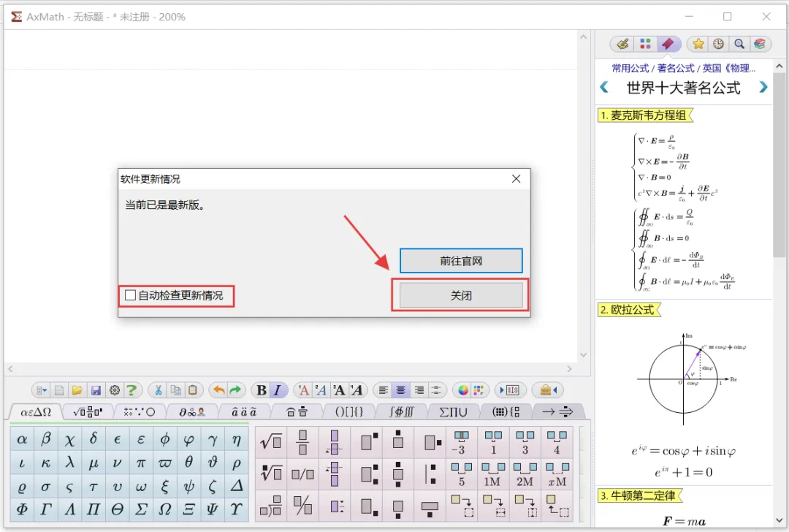789x532 pixels.
Task: Align formula right
Action: click(x=419, y=390)
